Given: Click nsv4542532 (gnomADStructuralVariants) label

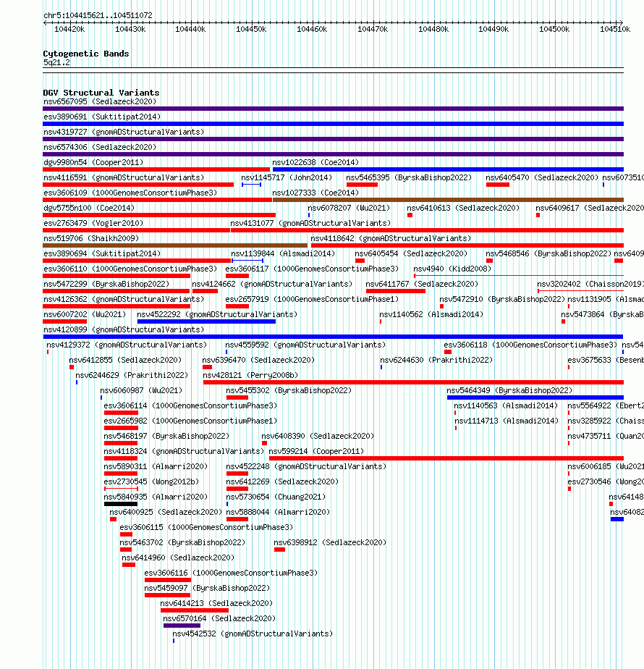Looking at the screenshot, I should pos(253,634).
